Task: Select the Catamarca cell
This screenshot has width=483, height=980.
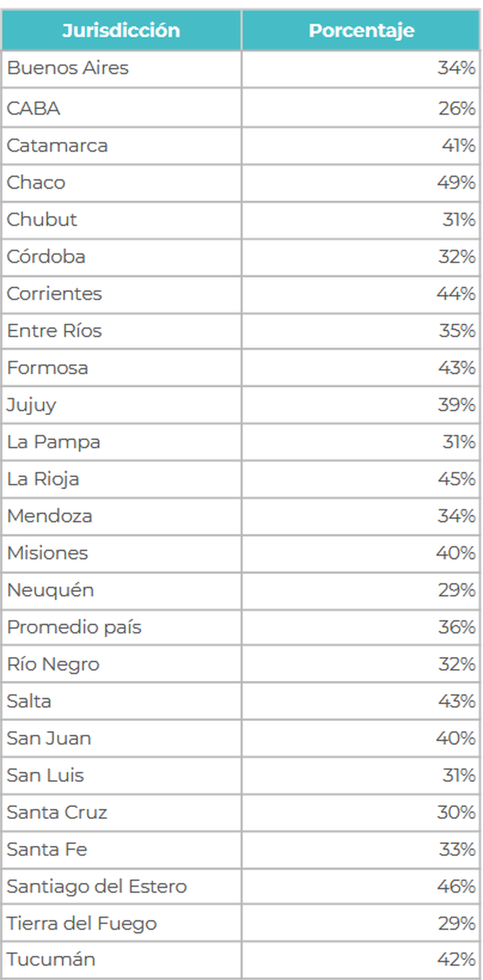Action: [x=57, y=145]
